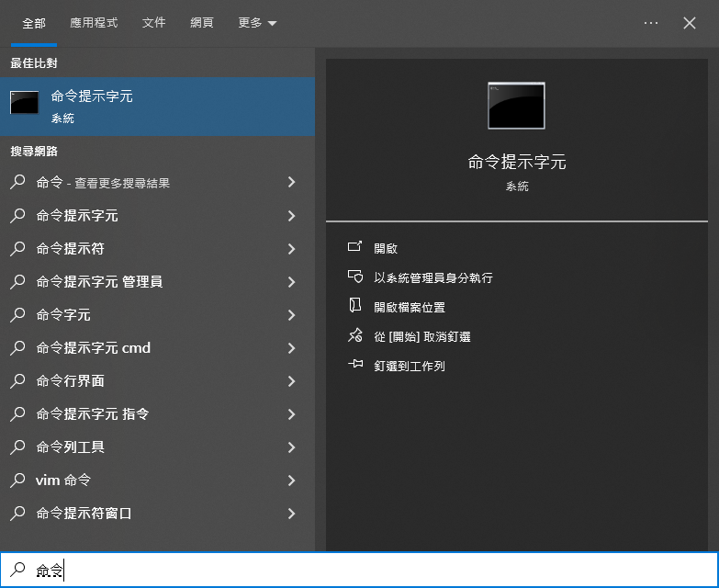Screen dimensions: 719x588
Task: Click the three-dots options icon
Action: [x=651, y=23]
